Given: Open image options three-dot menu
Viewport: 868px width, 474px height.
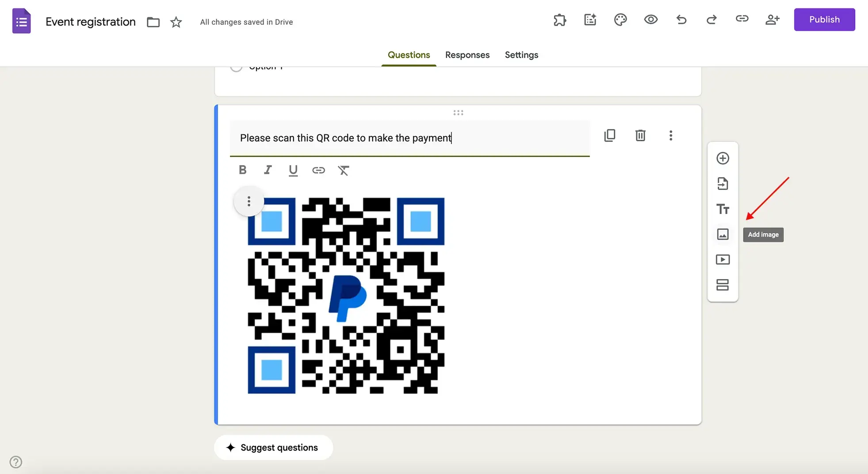Looking at the screenshot, I should 249,201.
